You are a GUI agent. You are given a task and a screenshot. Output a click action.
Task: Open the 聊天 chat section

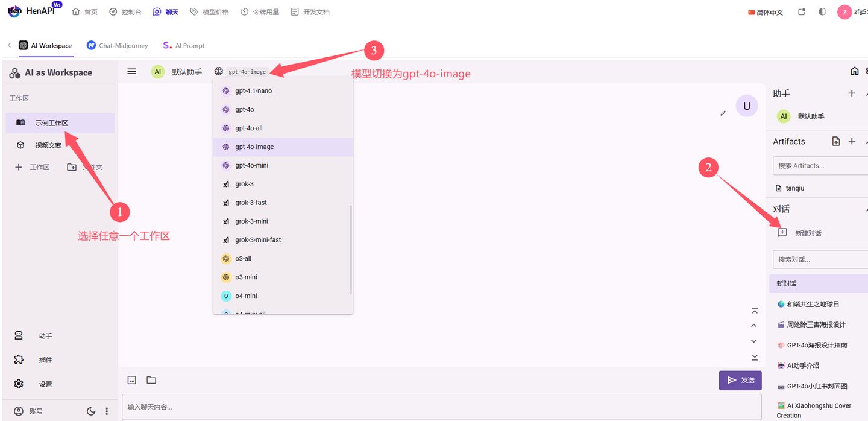point(166,12)
